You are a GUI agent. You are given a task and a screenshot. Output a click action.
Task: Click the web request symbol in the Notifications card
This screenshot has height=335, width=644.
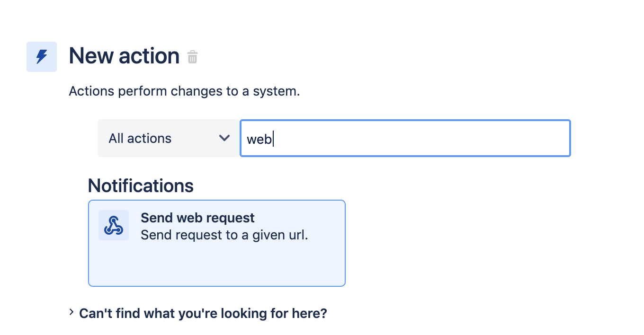coord(113,225)
